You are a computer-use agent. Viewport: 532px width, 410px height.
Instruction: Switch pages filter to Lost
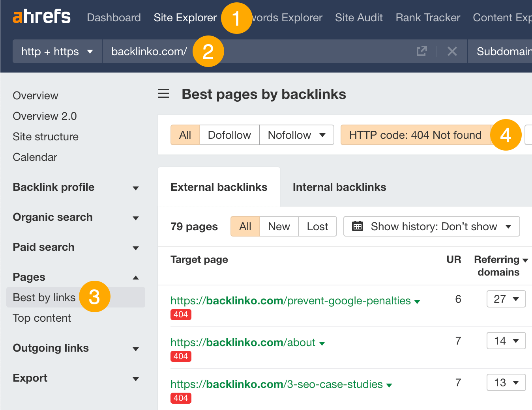(x=317, y=226)
